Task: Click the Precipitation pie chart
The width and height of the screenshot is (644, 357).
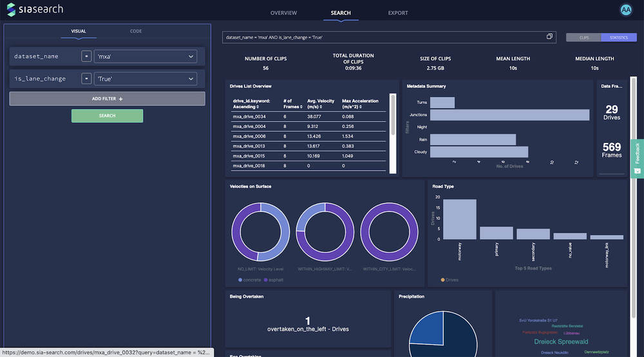Action: point(443,334)
